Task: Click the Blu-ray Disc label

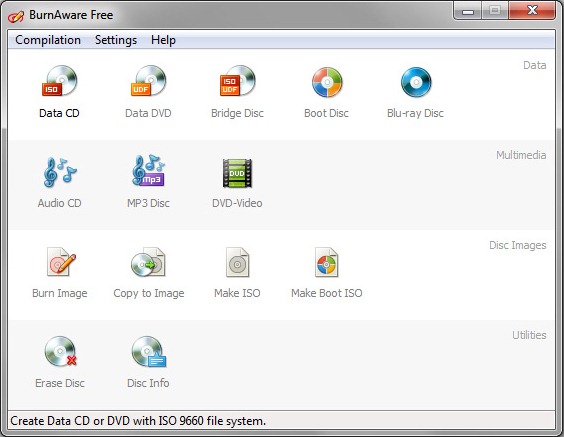Action: pyautogui.click(x=415, y=113)
